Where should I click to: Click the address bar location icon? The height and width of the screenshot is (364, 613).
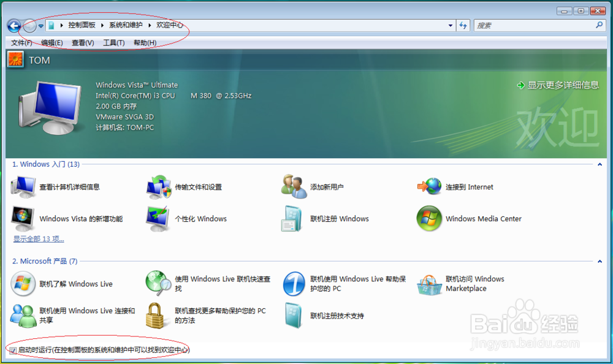(51, 25)
